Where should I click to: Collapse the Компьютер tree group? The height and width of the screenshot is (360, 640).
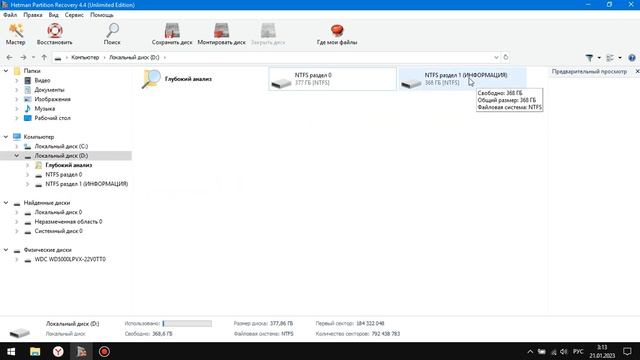(6, 137)
